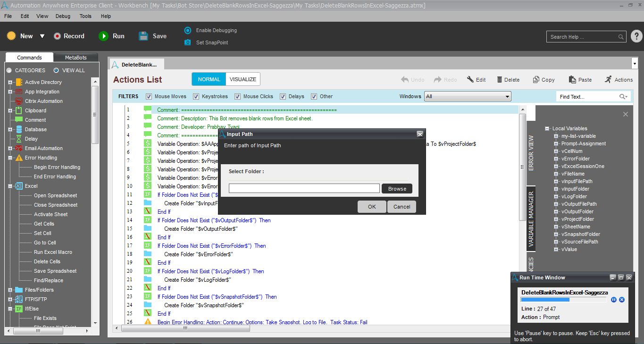The image size is (644, 344).
Task: Select the Delay hourglass command icon
Action: click(19, 139)
